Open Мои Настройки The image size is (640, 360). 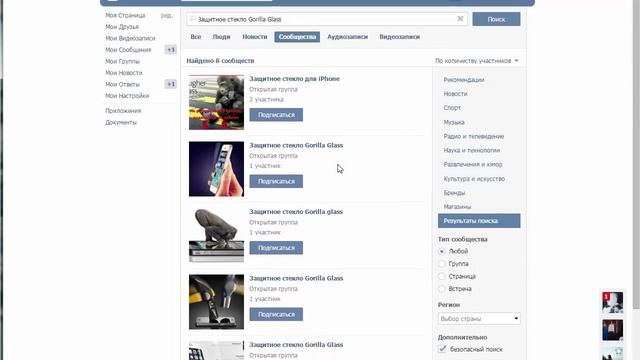[127, 96]
